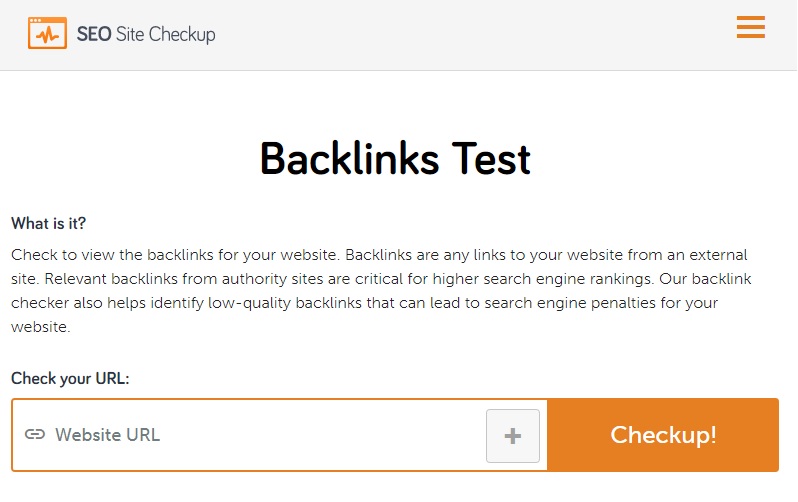
Task: Go home via the SEO Site Checkup text
Action: pyautogui.click(x=146, y=35)
